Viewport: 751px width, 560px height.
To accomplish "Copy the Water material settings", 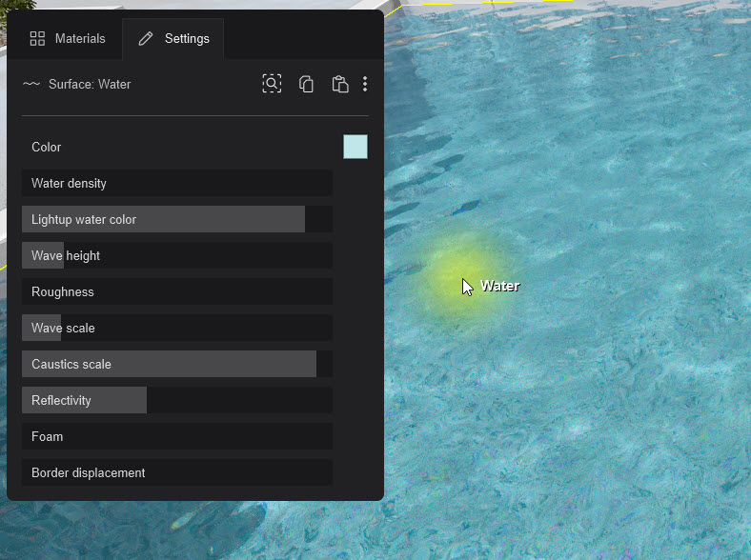I will (306, 84).
